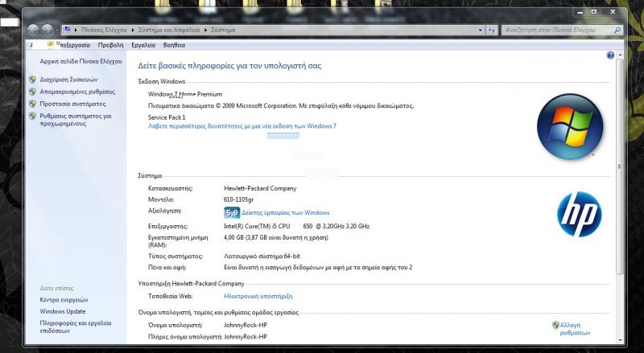Click the magnifier icon in search box
The width and height of the screenshot is (644, 353).
617,30
